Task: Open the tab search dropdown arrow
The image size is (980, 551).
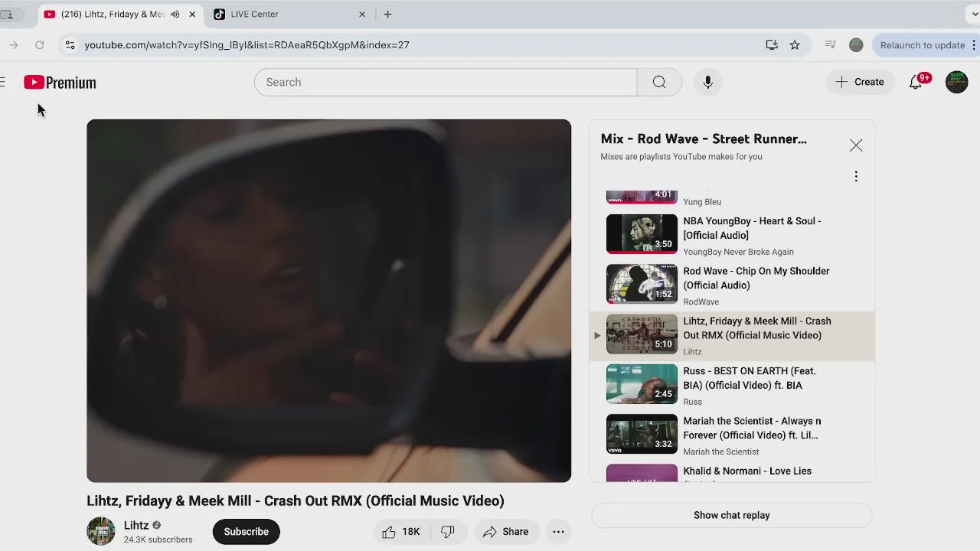Action: [x=974, y=14]
